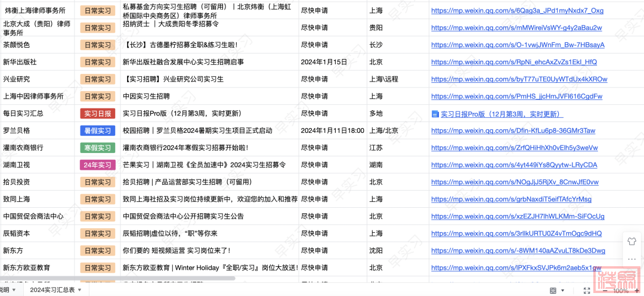Click the 100% zoom level value
This screenshot has width=644, height=296.
pos(621,290)
